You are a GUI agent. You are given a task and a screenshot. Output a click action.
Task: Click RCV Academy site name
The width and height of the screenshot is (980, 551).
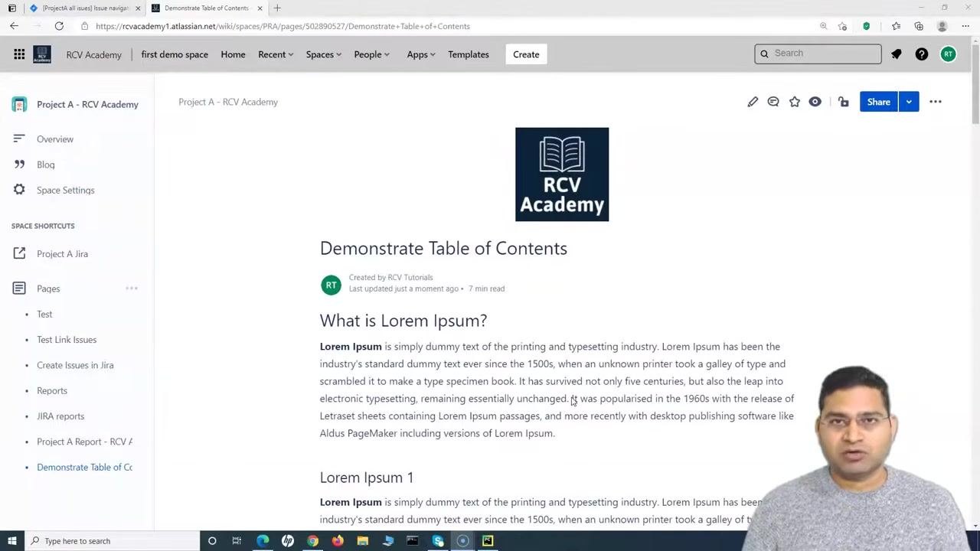[93, 54]
